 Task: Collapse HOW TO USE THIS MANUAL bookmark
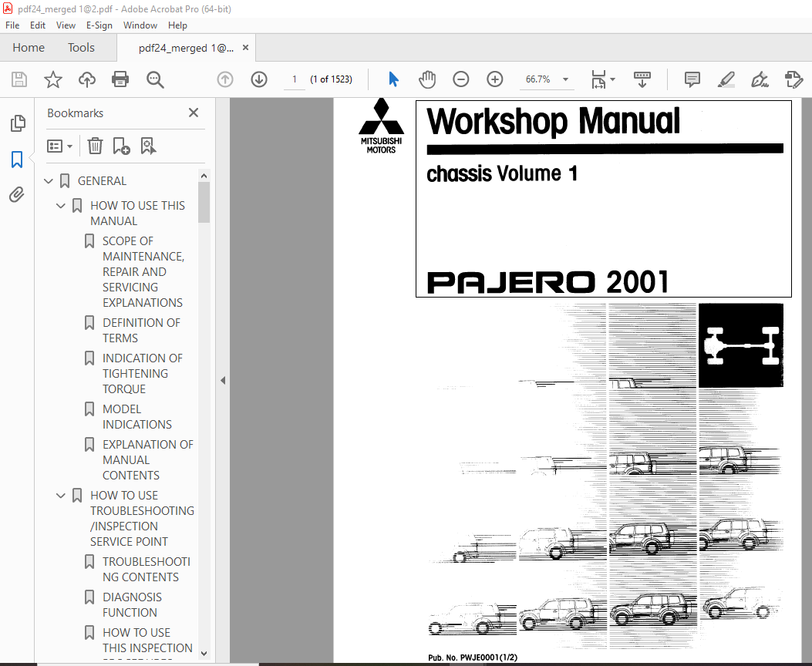[x=61, y=206]
